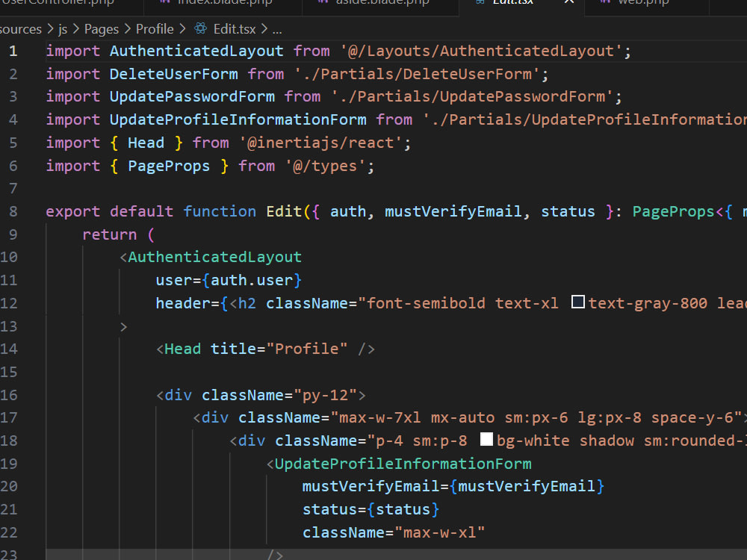The height and width of the screenshot is (560, 747).
Task: Click the AuthenticatedLayout JSX tag on line 10
Action: point(214,257)
